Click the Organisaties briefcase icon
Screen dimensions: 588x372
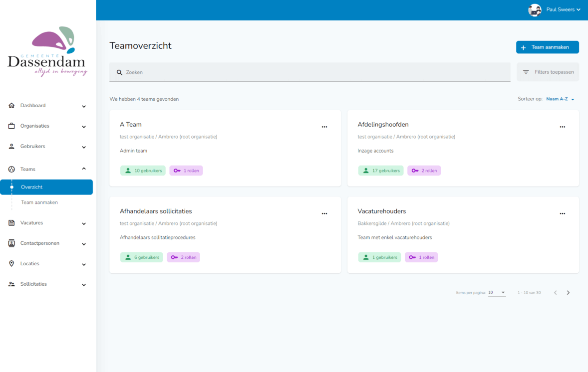click(x=11, y=126)
